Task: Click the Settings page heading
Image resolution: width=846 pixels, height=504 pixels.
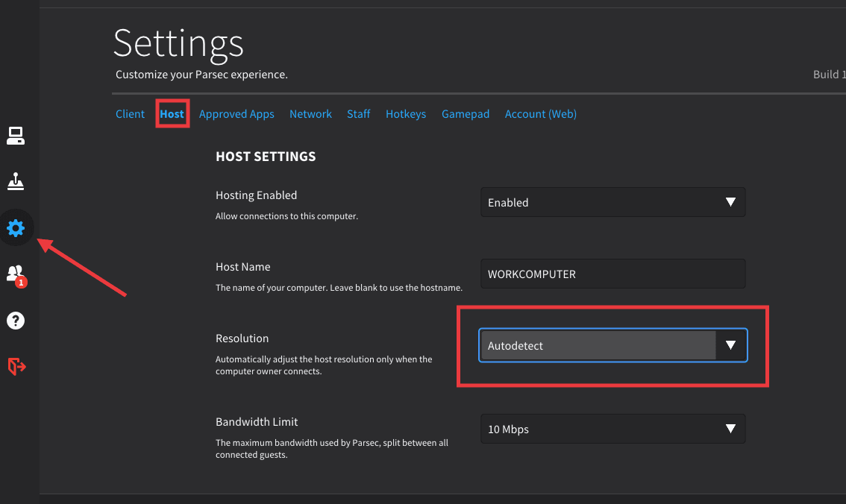Action: (x=178, y=43)
